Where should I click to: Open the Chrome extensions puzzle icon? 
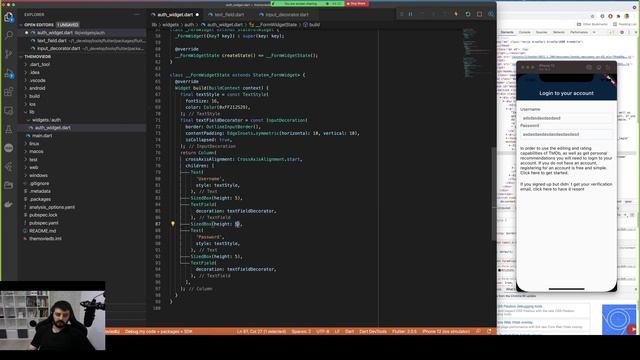click(x=618, y=16)
